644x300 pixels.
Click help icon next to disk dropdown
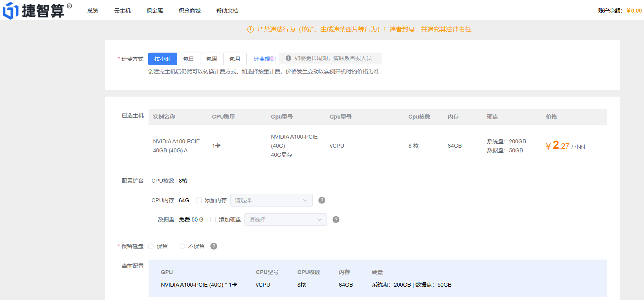coord(336,220)
